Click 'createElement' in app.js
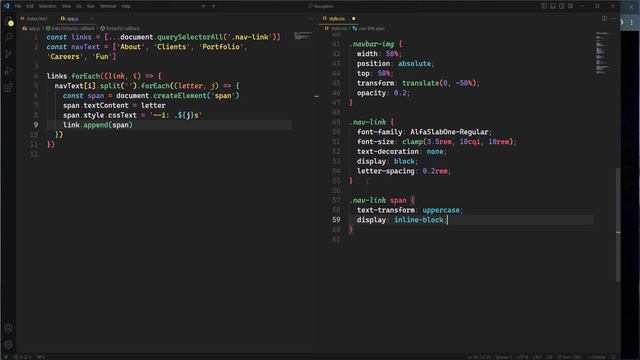Viewport: 640px width, 360px height. click(x=180, y=96)
